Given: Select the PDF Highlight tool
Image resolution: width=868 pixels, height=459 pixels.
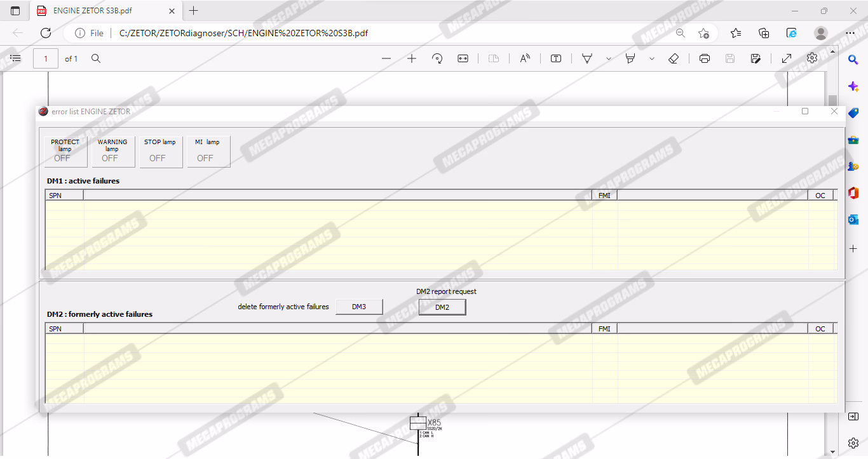Looking at the screenshot, I should tap(630, 58).
